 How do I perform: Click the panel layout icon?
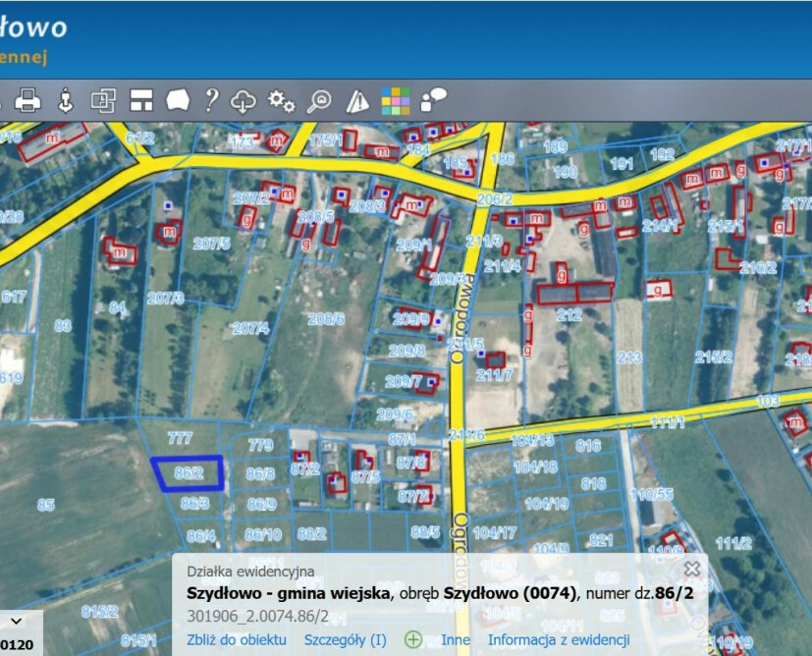click(x=140, y=100)
